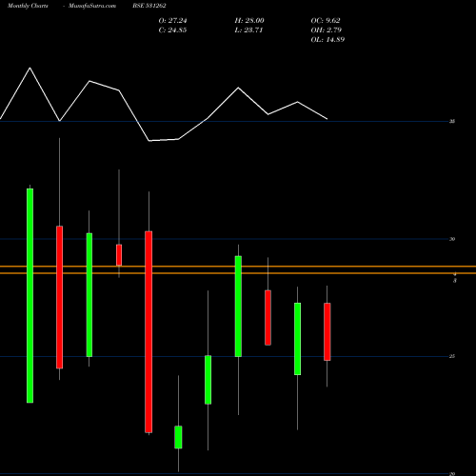The height and width of the screenshot is (476, 476).
Task: Click the high value 'H: 28.00'
Action: coord(249,21)
